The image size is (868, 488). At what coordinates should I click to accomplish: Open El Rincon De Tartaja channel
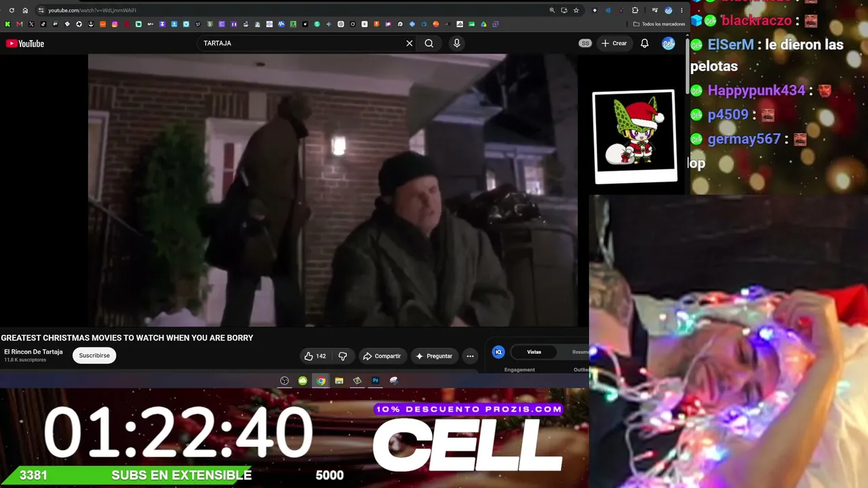pos(33,352)
